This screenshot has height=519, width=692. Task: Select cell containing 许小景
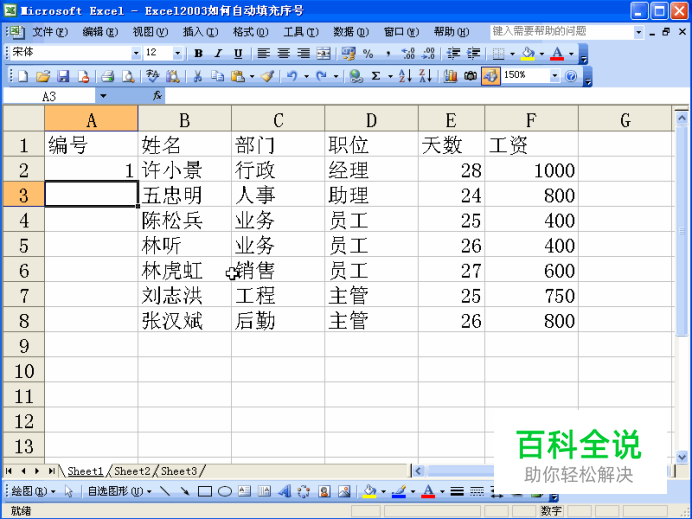[x=185, y=170]
